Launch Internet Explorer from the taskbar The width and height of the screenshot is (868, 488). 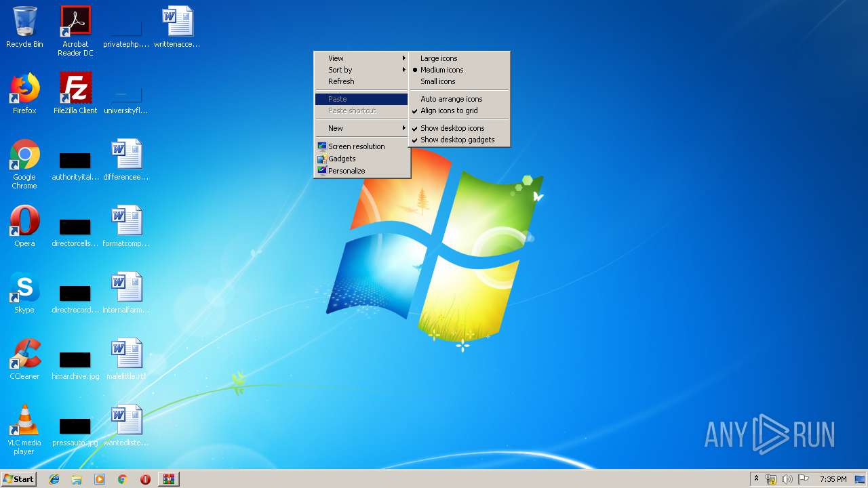[54, 479]
